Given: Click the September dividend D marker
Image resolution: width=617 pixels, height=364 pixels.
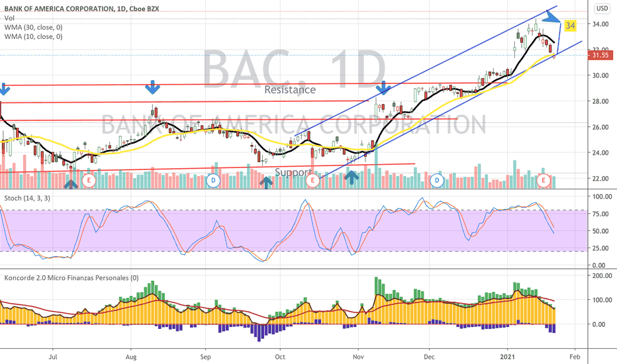Looking at the screenshot, I should click(213, 181).
